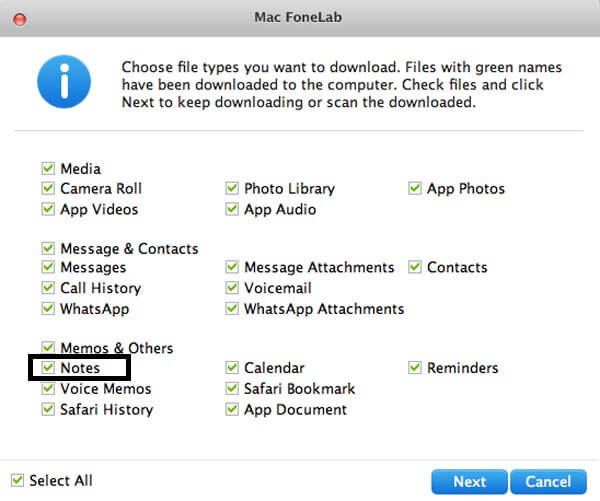Toggle WhatsApp Attachments checkbox
This screenshot has height=501, width=600.
coord(232,308)
